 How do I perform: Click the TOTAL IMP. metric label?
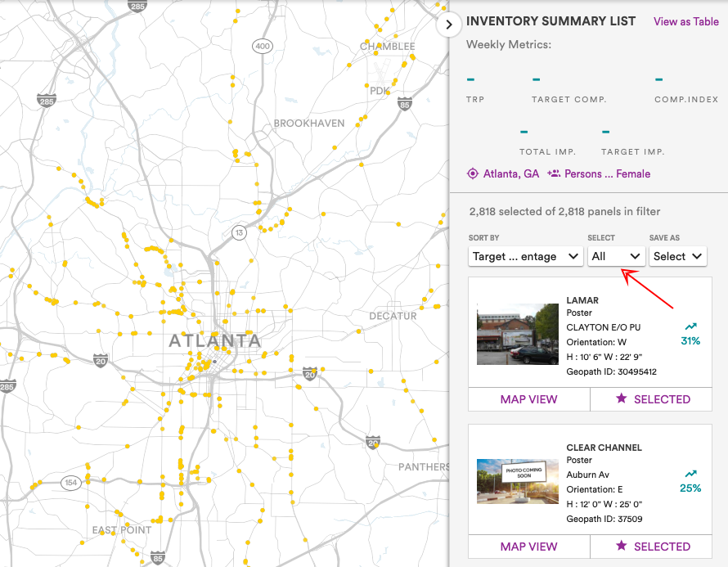(x=547, y=152)
